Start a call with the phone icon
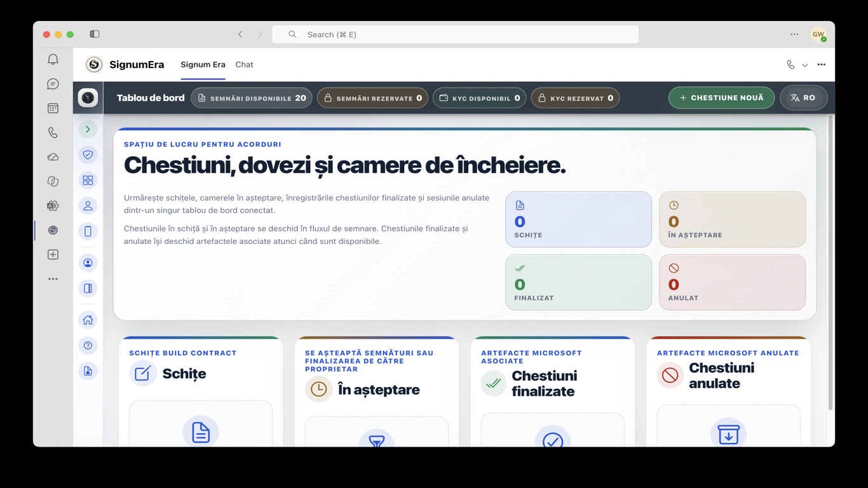The width and height of the screenshot is (868, 488). 790,64
